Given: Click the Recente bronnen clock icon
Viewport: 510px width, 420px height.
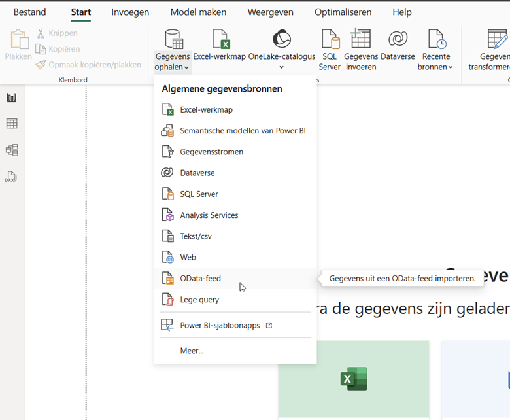Looking at the screenshot, I should pos(437,39).
